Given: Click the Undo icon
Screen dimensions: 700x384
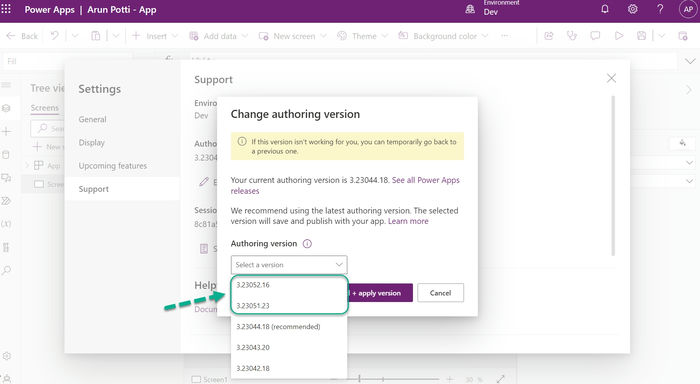Looking at the screenshot, I should (x=54, y=36).
